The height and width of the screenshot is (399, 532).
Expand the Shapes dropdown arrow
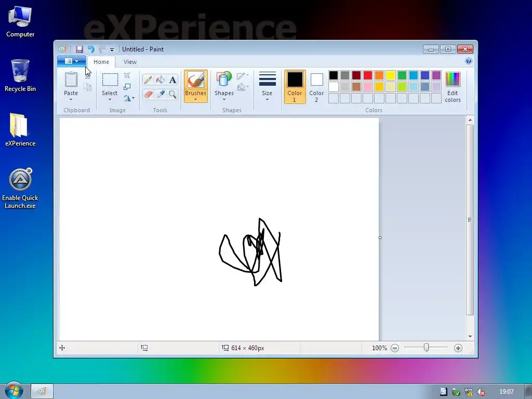(x=224, y=99)
